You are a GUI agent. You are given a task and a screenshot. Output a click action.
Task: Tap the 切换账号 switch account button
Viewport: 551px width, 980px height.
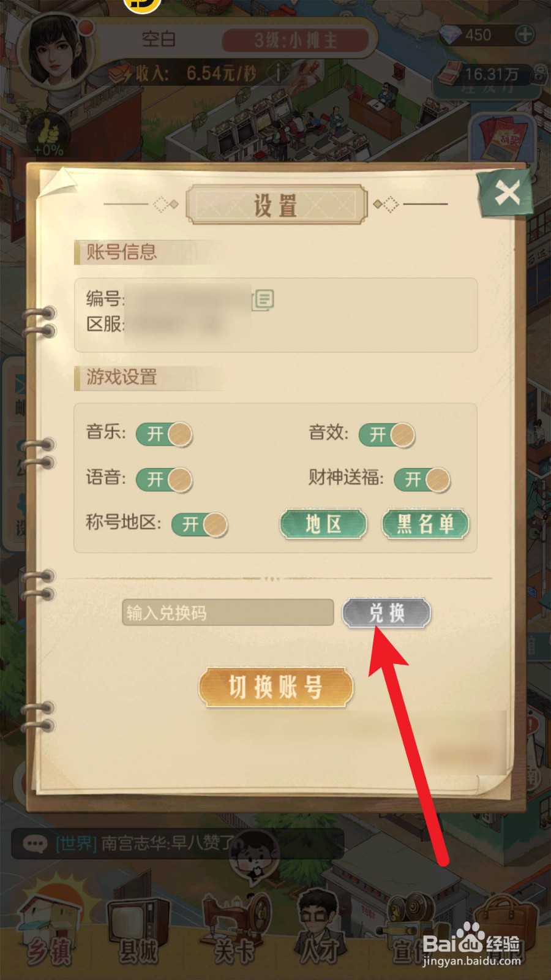pyautogui.click(x=275, y=687)
